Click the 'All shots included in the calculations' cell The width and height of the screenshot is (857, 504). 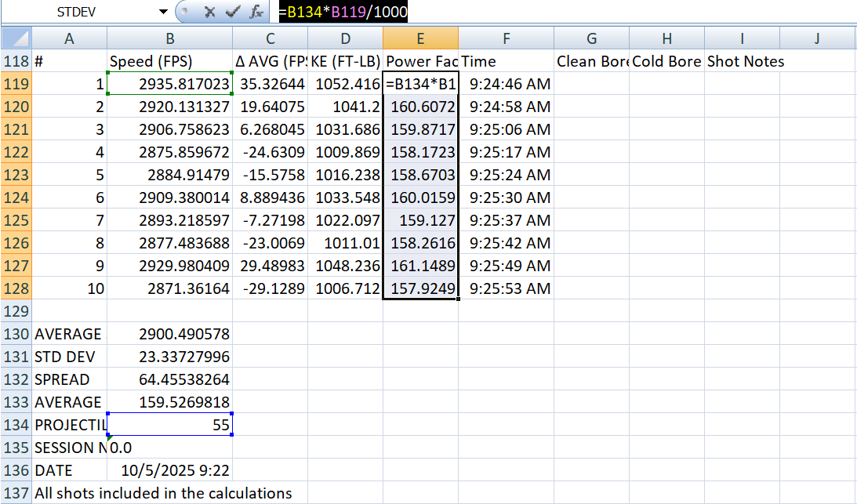pyautogui.click(x=164, y=493)
